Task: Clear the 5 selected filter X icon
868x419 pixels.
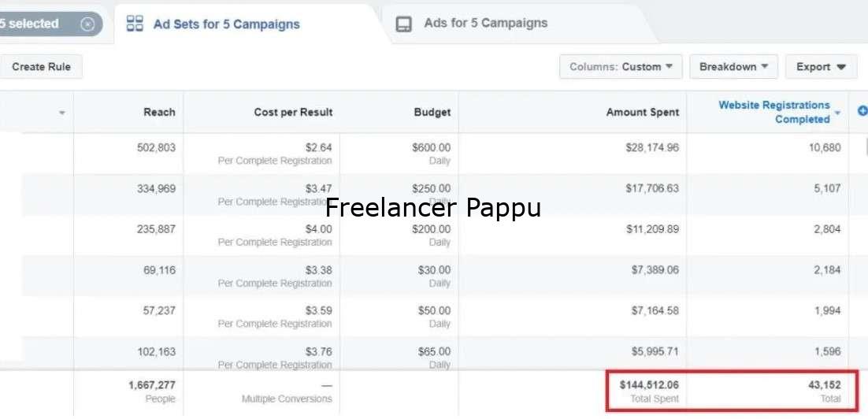Action: [x=87, y=24]
